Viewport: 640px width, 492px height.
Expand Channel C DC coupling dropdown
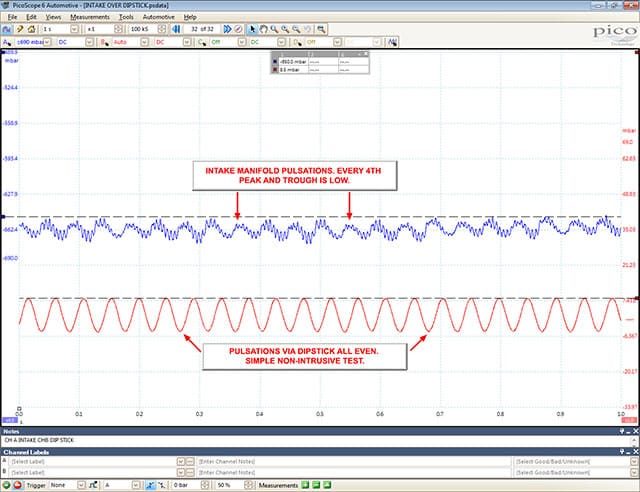coord(282,42)
